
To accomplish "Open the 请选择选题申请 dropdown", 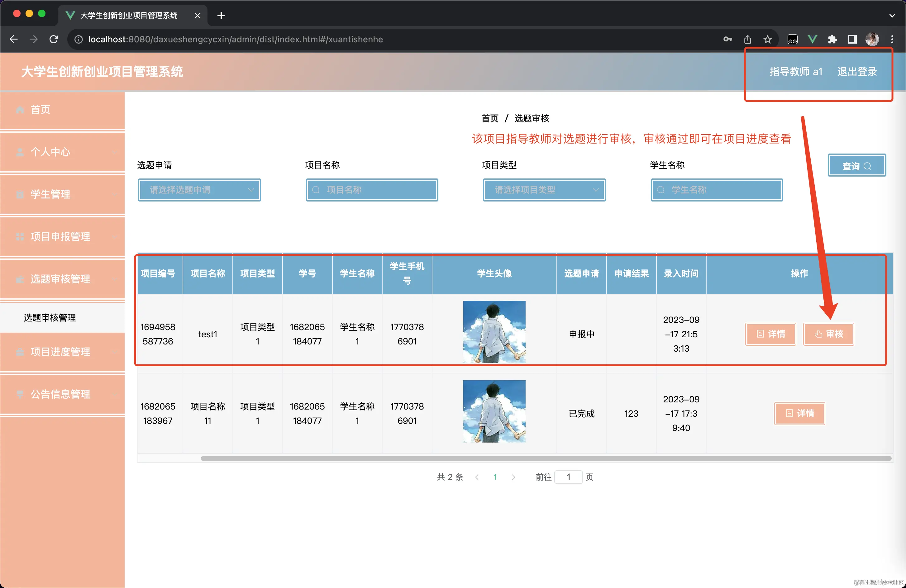I will (199, 190).
